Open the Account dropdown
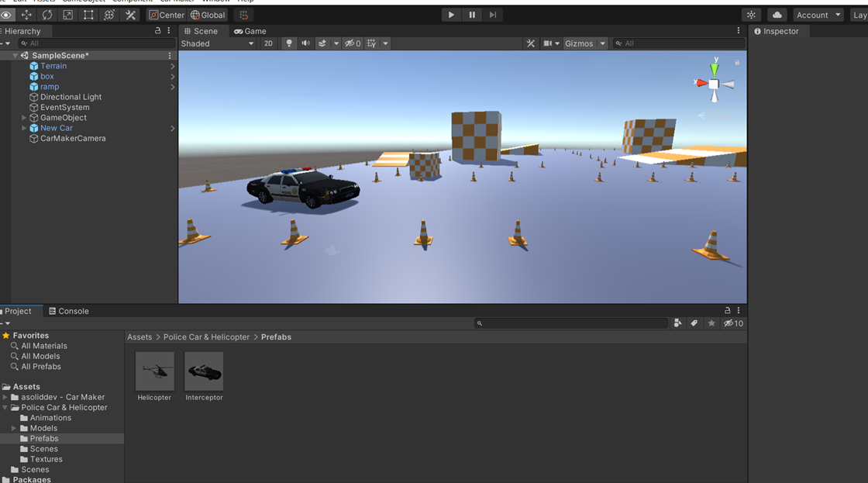 tap(818, 15)
